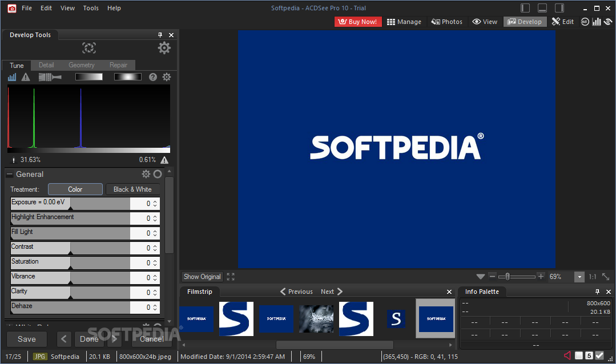Switch to the Repair tab

(x=118, y=65)
